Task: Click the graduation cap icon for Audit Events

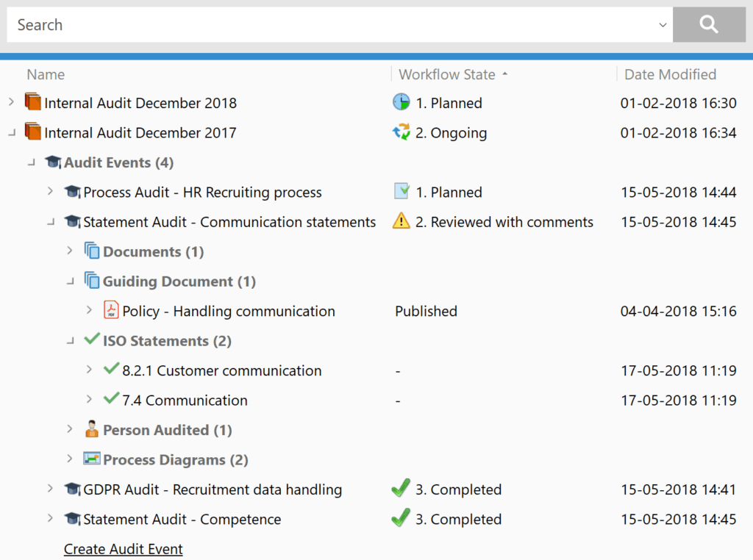Action: pos(52,162)
